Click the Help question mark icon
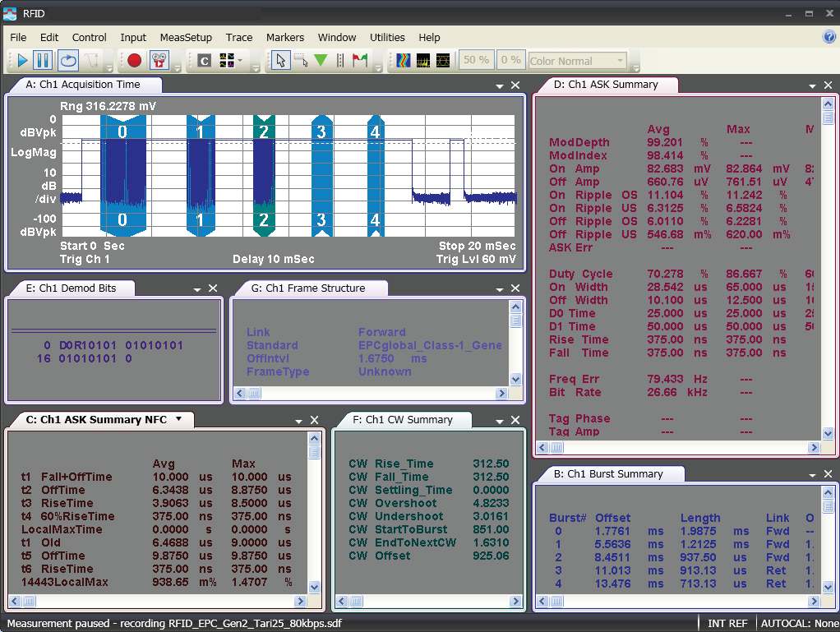The image size is (840, 632). 829,37
